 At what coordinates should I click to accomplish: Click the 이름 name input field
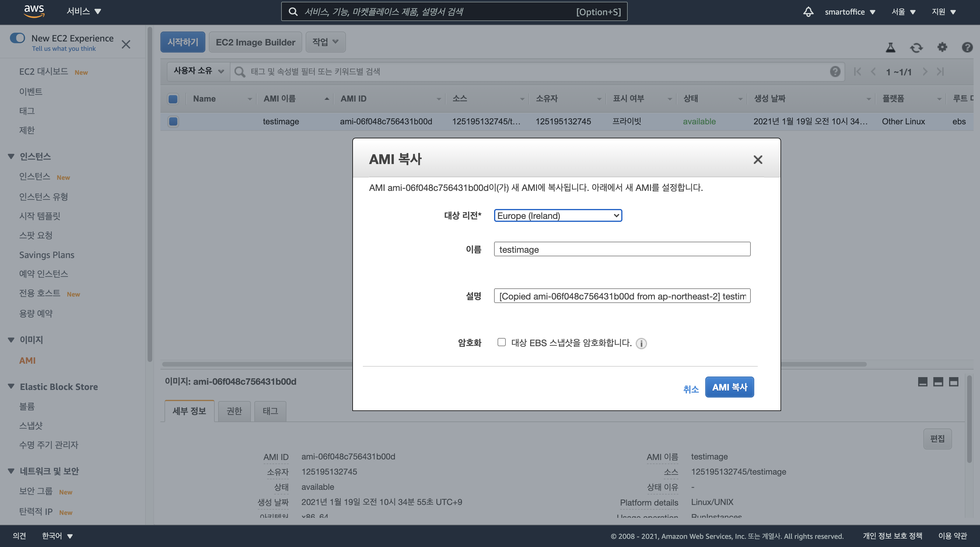pyautogui.click(x=622, y=249)
